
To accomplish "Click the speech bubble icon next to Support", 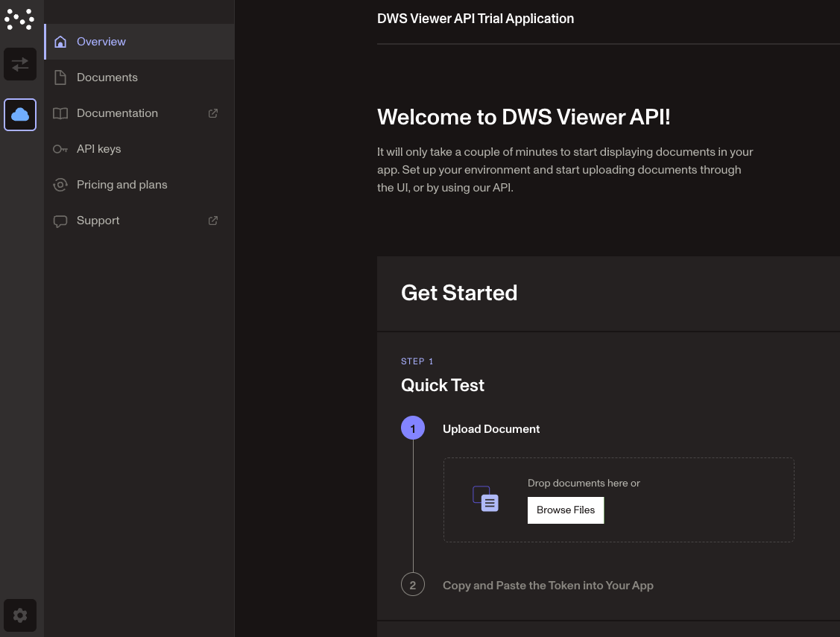I will click(60, 221).
